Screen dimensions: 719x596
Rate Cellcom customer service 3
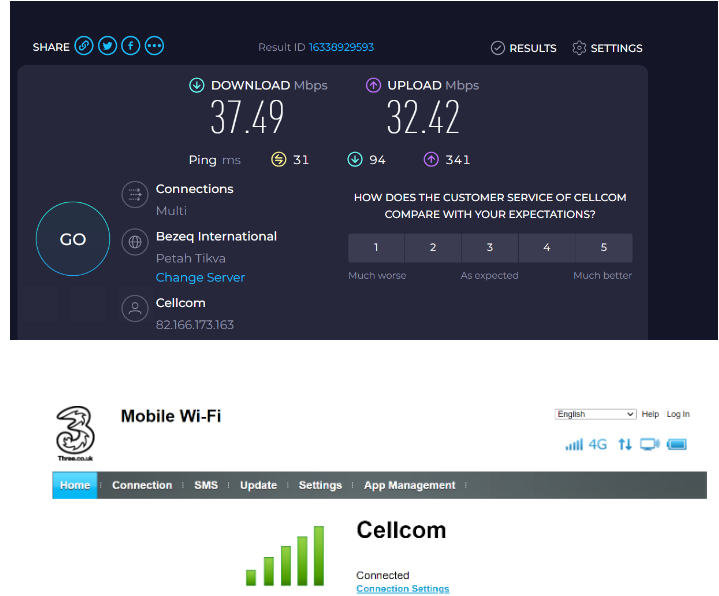(x=490, y=248)
